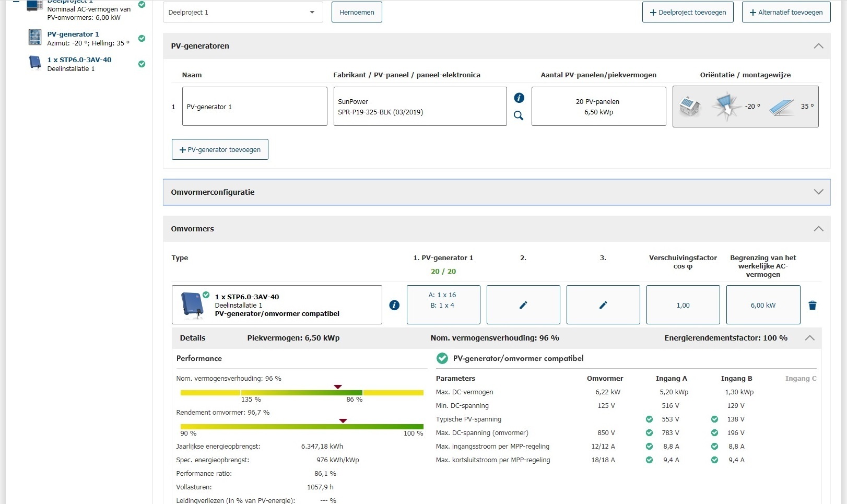Click the compass azimuth orientation icon
The width and height of the screenshot is (847, 504).
pos(726,107)
